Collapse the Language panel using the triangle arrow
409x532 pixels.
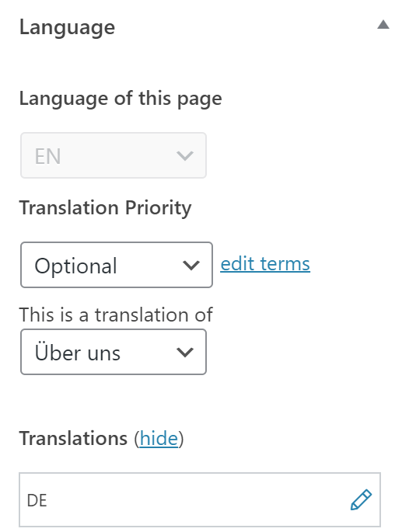tap(383, 25)
